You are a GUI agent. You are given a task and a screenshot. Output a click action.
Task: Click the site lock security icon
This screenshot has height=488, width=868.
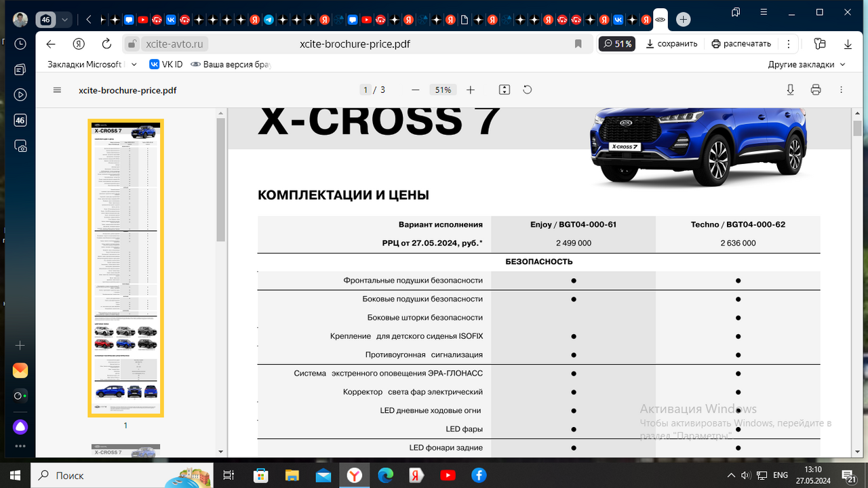pos(132,44)
